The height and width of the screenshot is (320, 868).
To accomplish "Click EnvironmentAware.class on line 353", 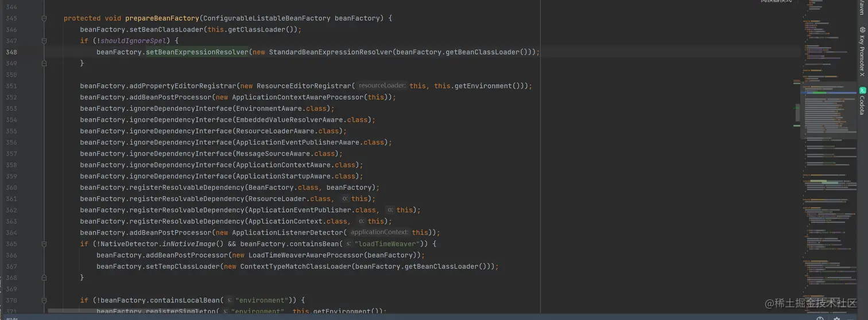I will [281, 108].
